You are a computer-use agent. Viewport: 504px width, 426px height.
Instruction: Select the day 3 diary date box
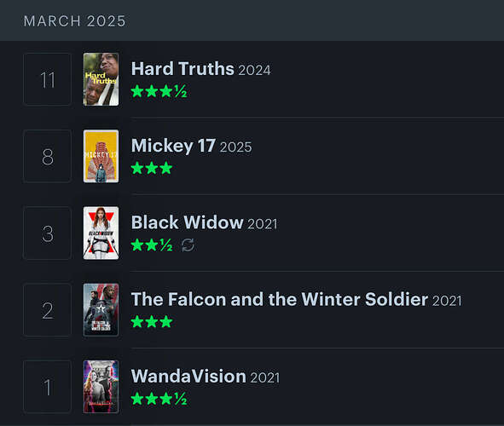(47, 233)
